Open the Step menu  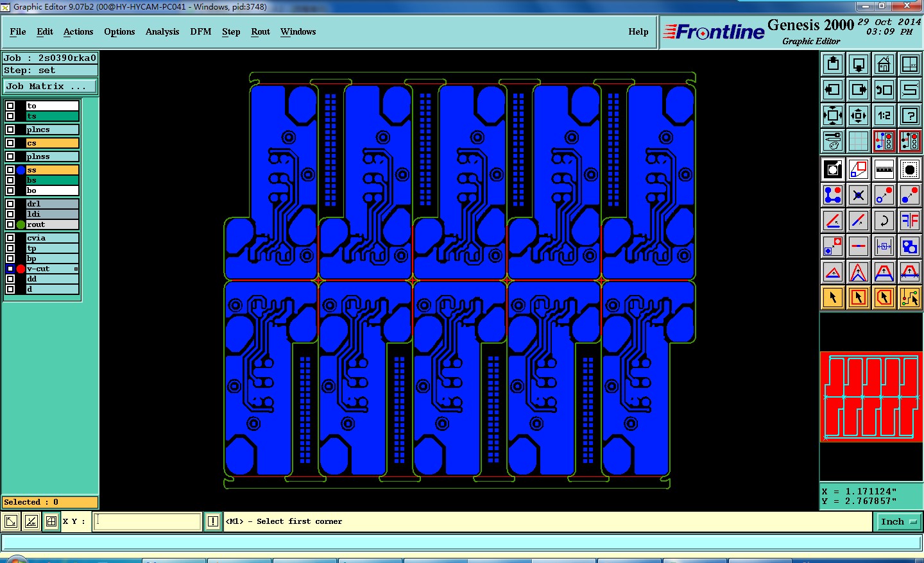pos(231,31)
